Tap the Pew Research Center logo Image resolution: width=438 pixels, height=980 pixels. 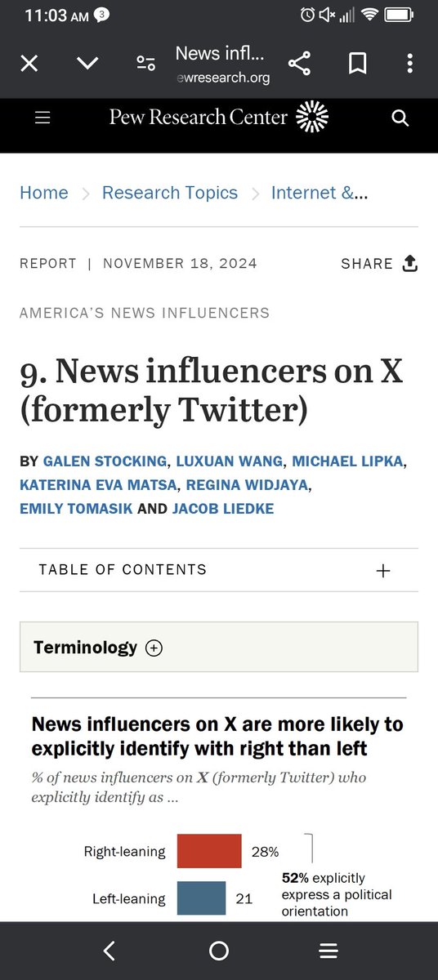point(219,118)
